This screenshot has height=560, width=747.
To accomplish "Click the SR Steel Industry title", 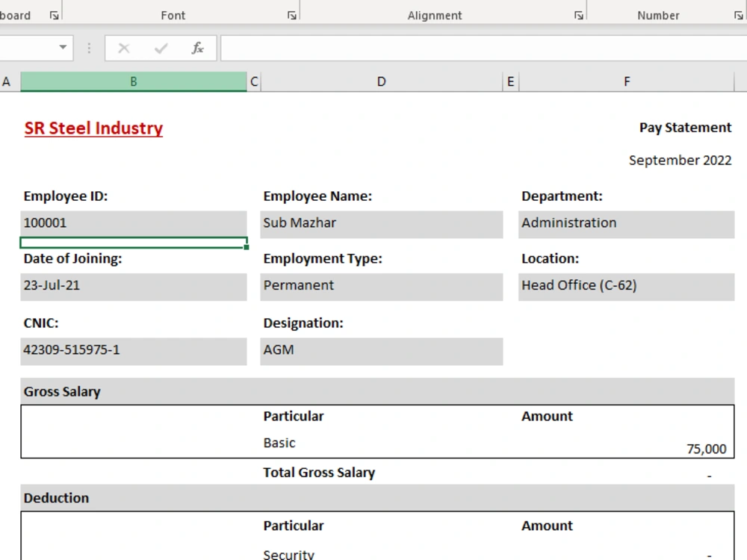I will click(x=93, y=128).
